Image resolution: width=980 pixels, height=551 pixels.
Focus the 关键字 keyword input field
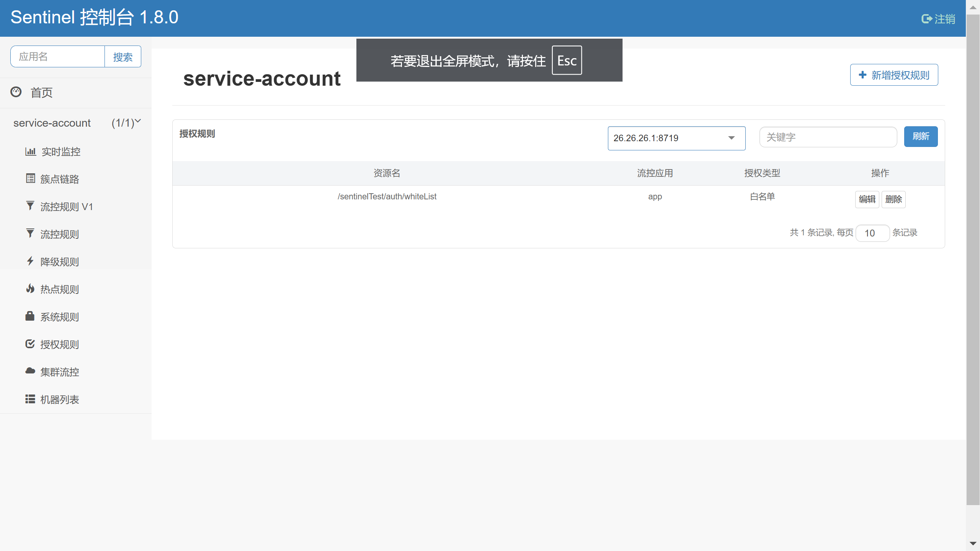tap(828, 137)
